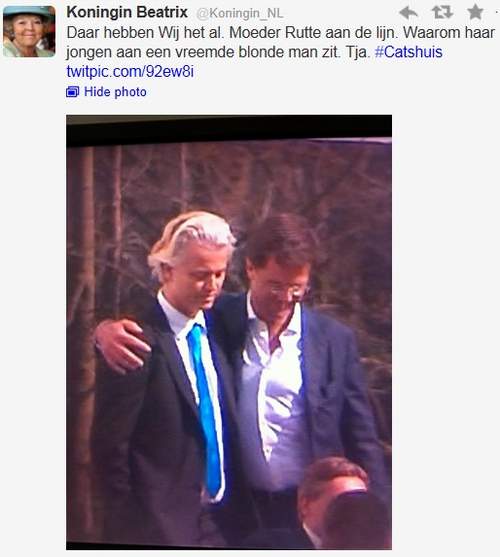Viewport: 500px width, 557px height.
Task: Click the hand resting on the shoulder
Action: coord(123,345)
